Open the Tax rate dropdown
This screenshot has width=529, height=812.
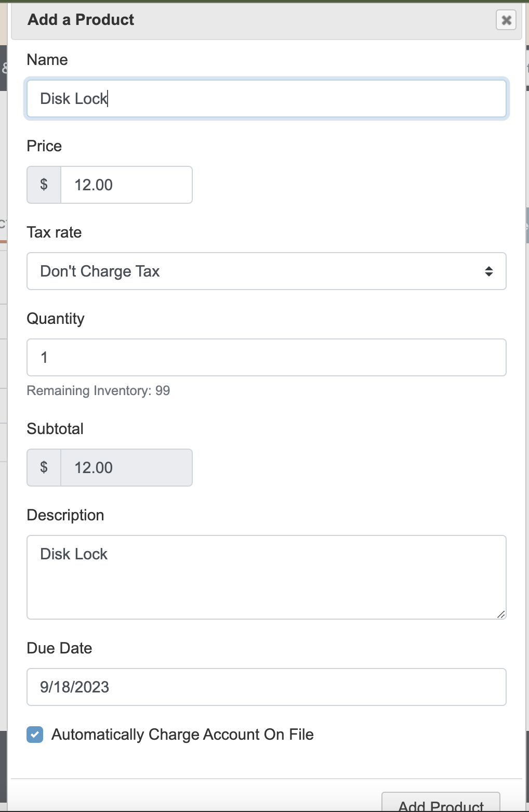coord(267,271)
